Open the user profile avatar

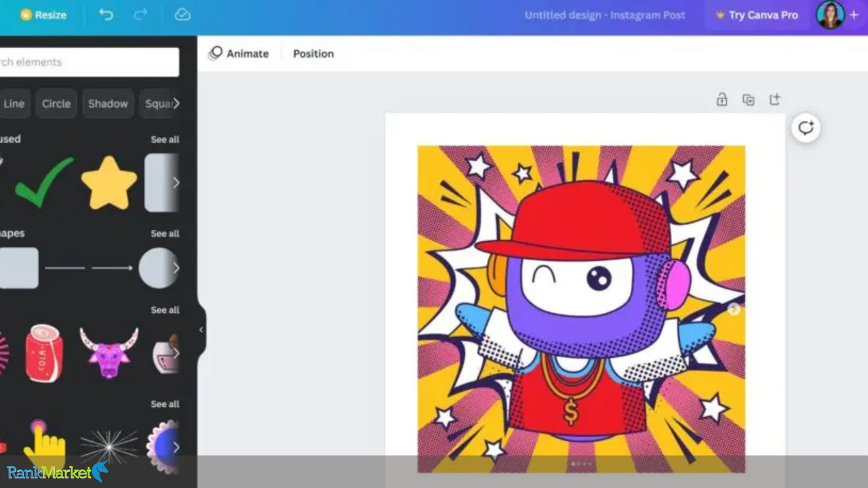click(x=830, y=15)
